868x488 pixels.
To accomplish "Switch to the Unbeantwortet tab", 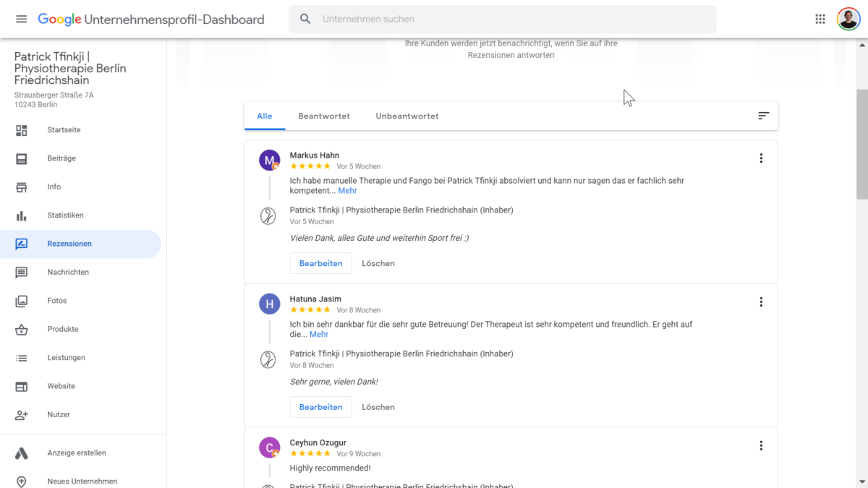I will [x=407, y=116].
